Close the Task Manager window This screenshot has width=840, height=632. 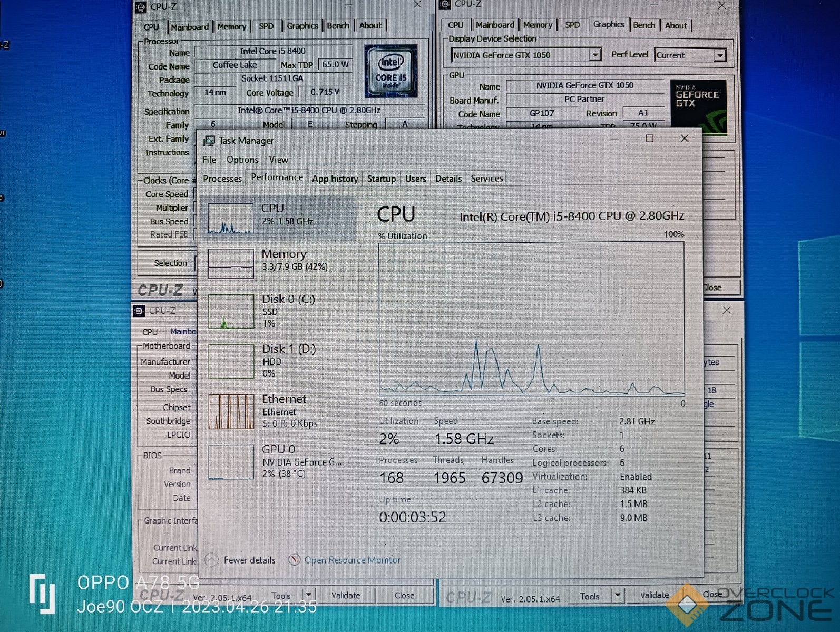pyautogui.click(x=685, y=138)
